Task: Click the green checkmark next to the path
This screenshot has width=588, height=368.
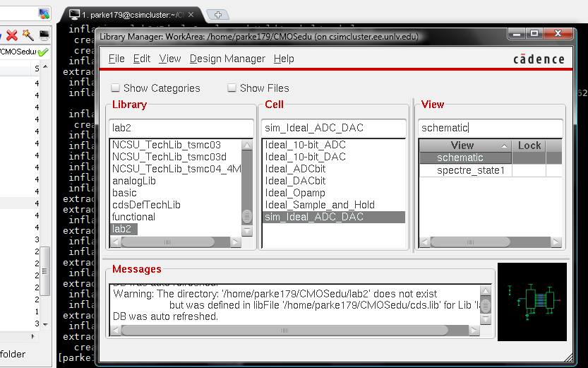Action: tap(43, 52)
